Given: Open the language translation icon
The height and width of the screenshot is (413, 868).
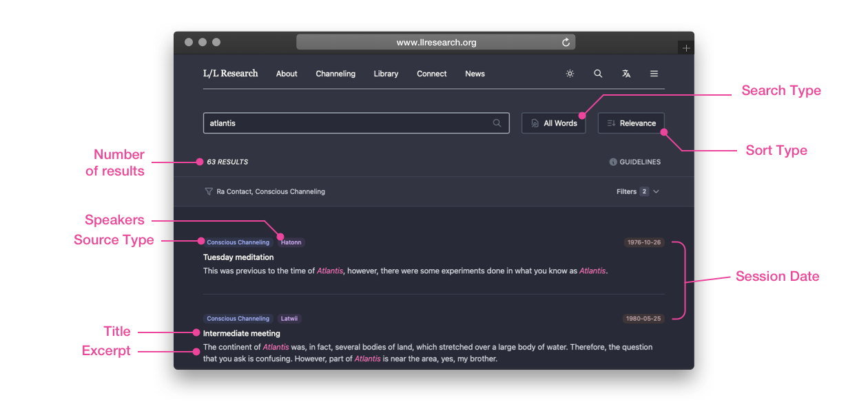Looking at the screenshot, I should pos(626,74).
